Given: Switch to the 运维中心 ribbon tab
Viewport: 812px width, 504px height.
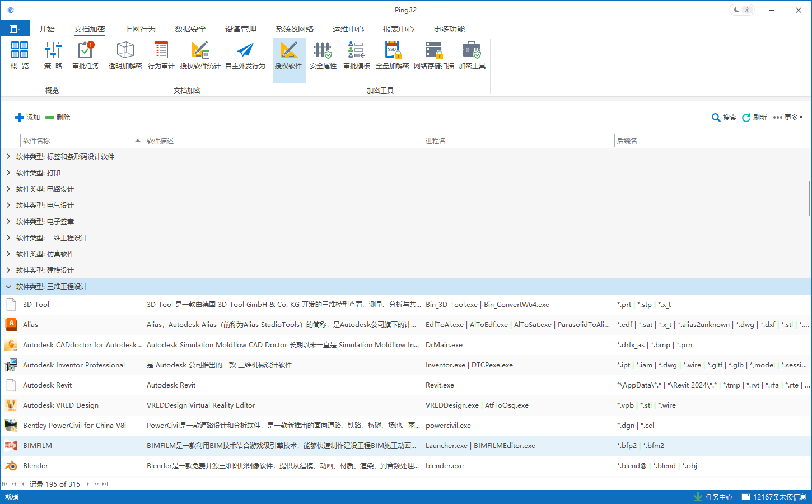Looking at the screenshot, I should (348, 29).
